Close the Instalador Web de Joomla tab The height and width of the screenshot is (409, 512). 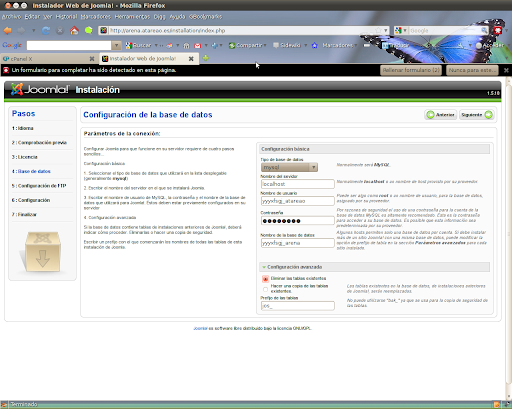[x=191, y=59]
